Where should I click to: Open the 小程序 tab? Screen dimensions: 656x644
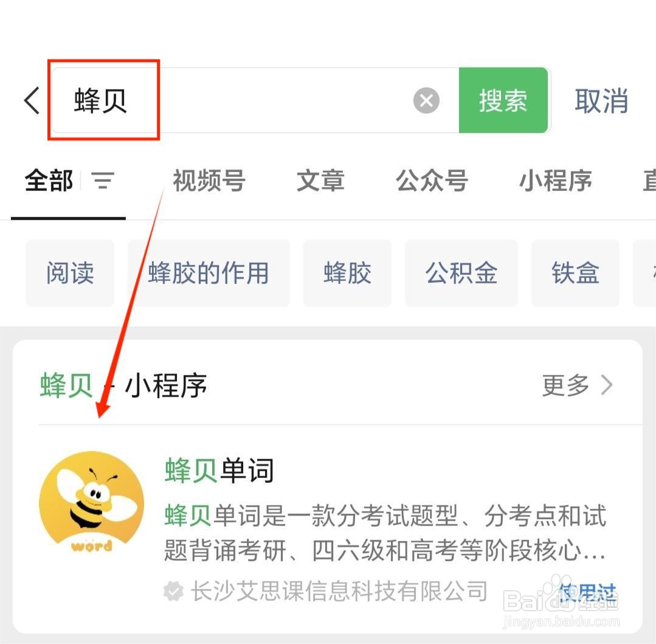556,181
